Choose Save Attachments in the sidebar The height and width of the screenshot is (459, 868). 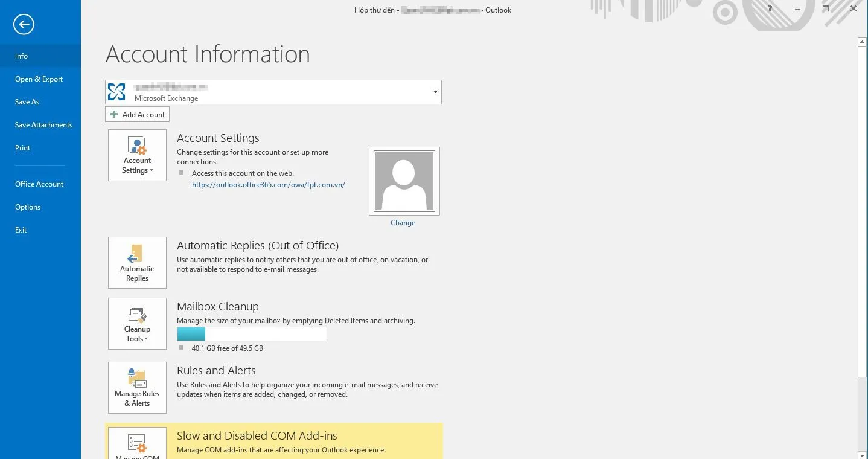tap(40, 124)
